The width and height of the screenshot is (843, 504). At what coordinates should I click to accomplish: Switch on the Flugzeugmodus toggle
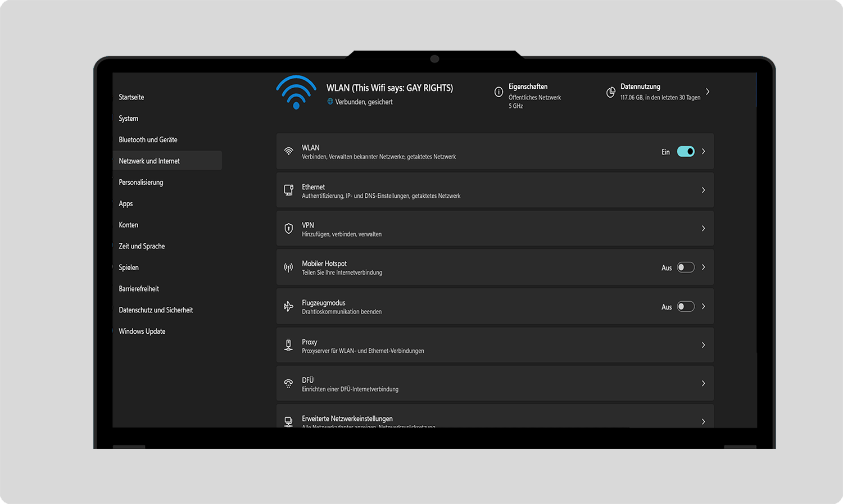pos(686,306)
